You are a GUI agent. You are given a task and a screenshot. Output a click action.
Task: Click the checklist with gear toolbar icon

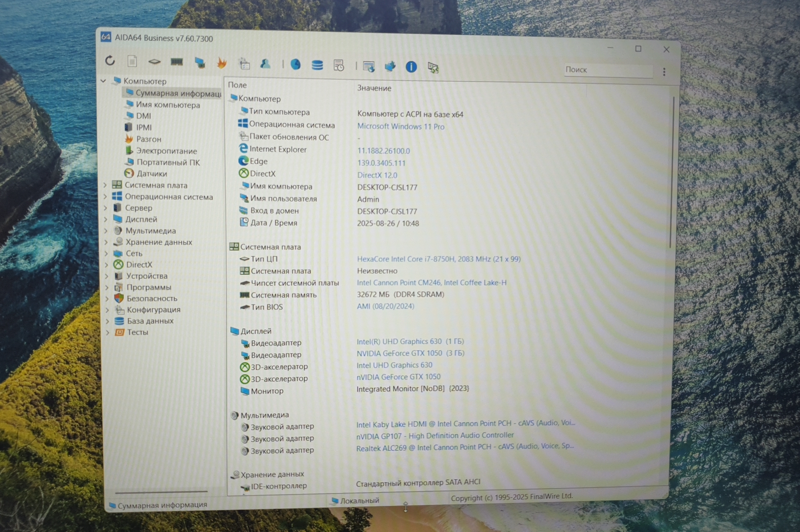pyautogui.click(x=244, y=63)
